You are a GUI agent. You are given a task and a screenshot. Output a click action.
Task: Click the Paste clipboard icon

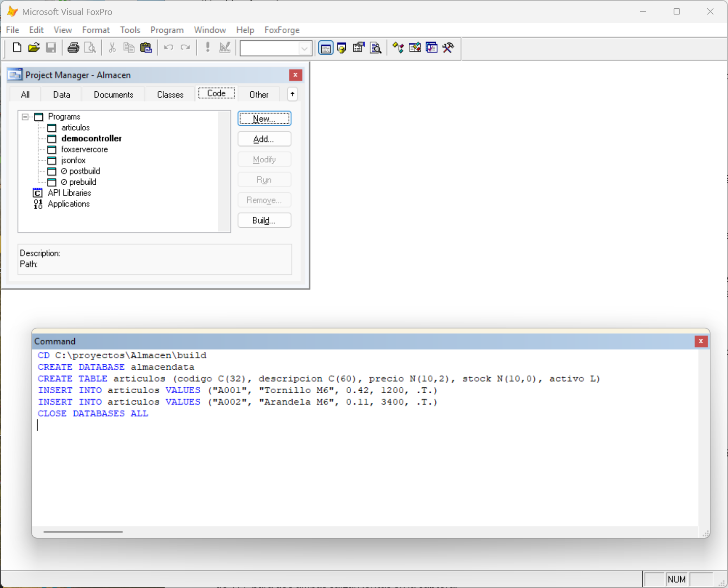(x=146, y=48)
